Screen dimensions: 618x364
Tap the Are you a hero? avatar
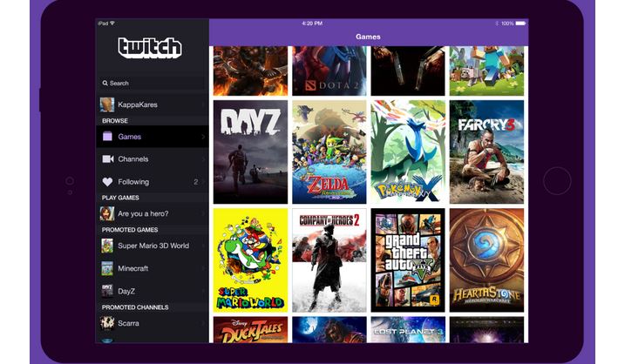107,213
